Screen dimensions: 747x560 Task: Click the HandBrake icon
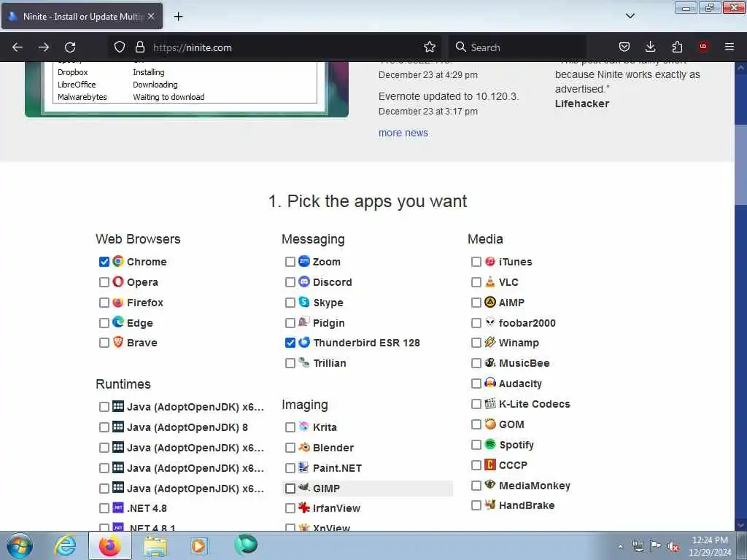pos(489,505)
